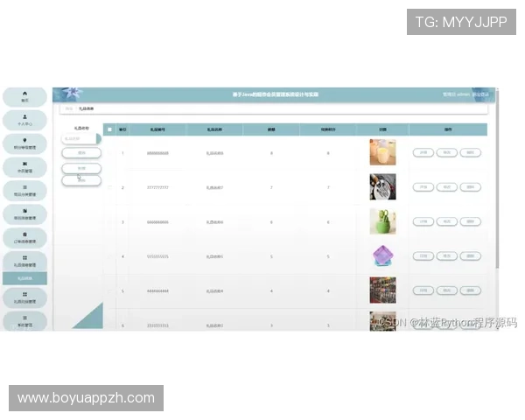Click the logout (退出登录) link at top right
The height and width of the screenshot is (420, 525).
point(486,94)
